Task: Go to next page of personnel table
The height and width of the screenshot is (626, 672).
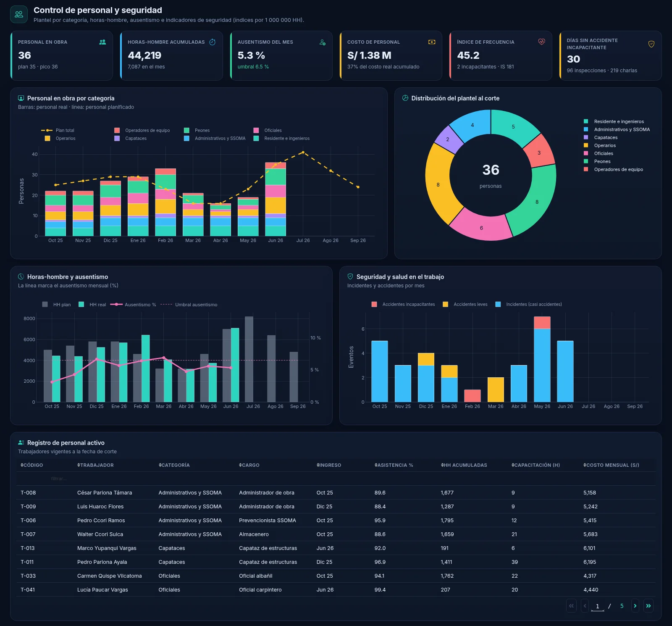Action: coord(635,606)
